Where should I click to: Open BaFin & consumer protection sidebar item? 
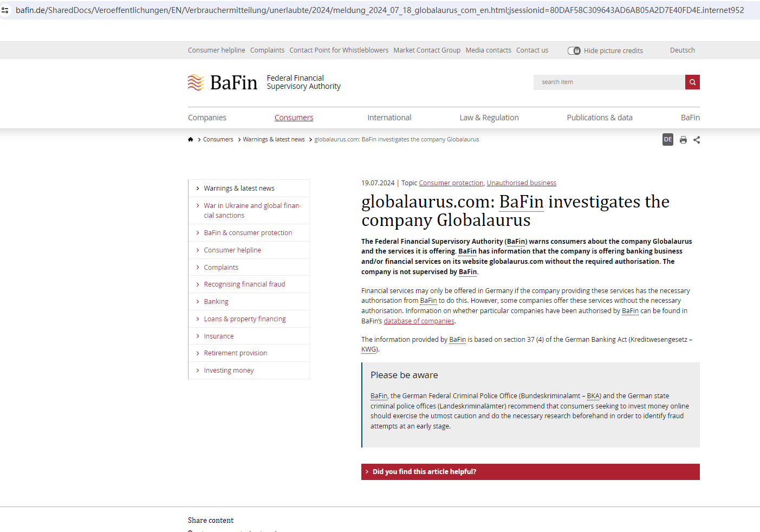point(248,233)
